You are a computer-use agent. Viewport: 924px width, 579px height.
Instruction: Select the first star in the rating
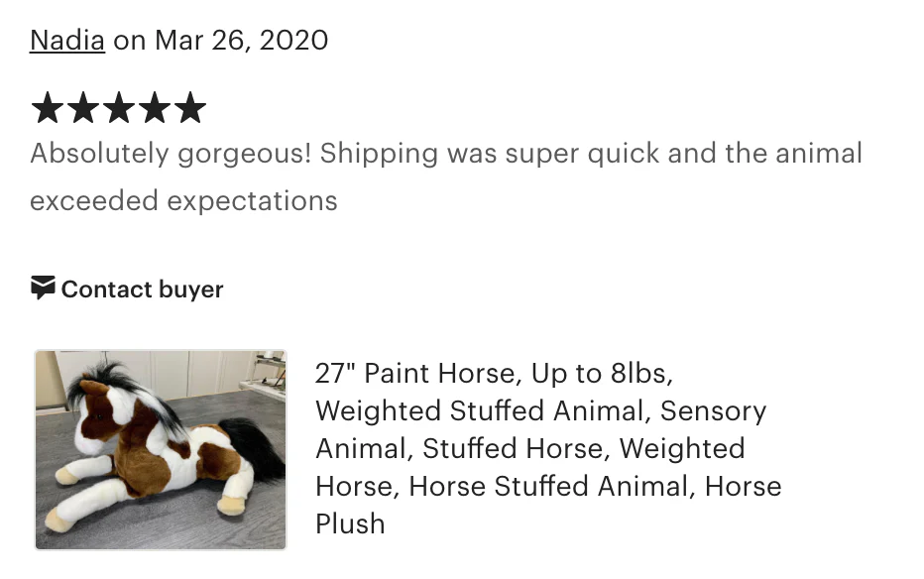point(47,107)
